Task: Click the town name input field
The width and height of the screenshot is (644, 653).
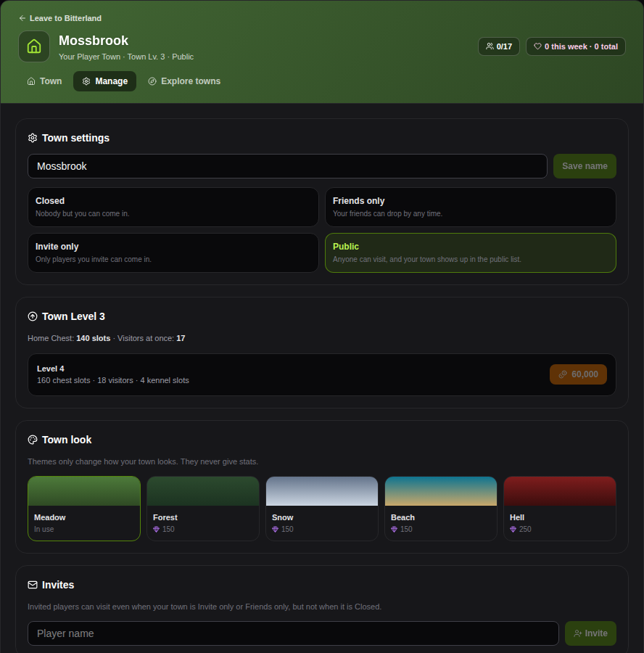Action: click(287, 166)
